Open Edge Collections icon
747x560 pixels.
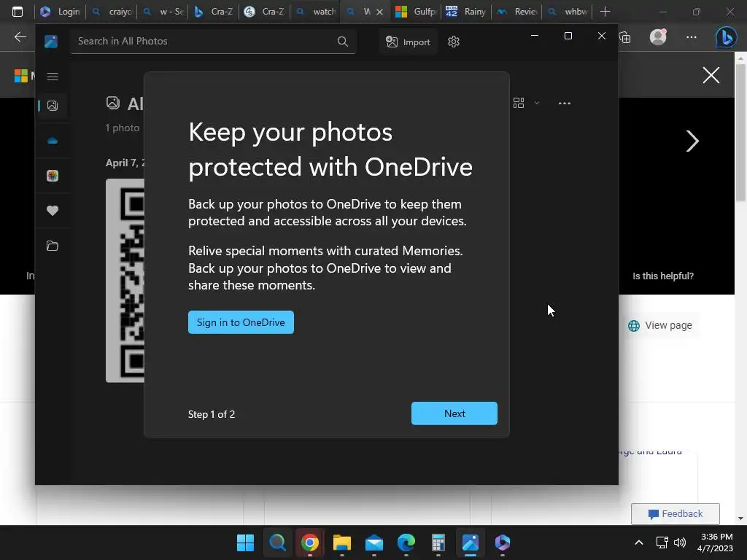(x=625, y=37)
